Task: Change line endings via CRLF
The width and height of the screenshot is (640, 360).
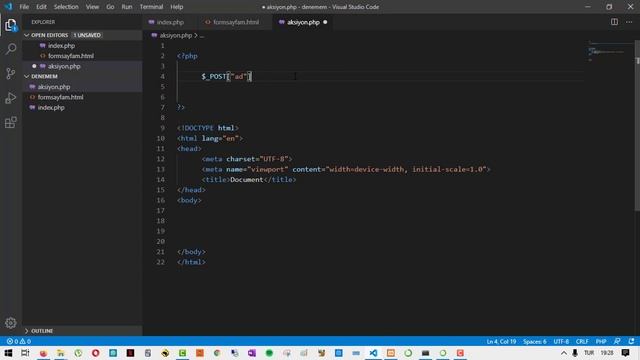Action: point(582,341)
